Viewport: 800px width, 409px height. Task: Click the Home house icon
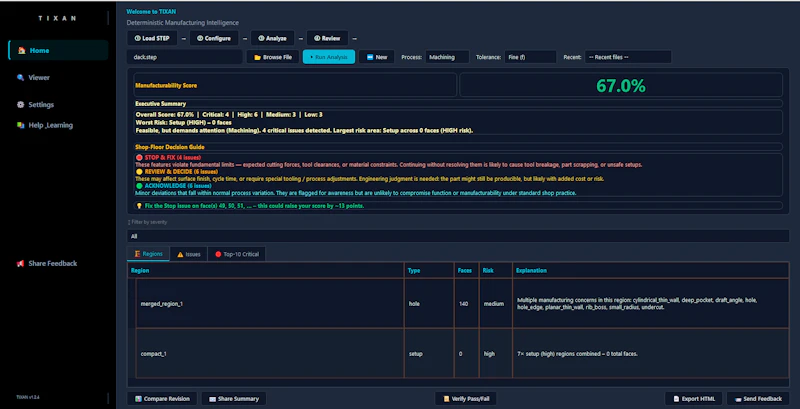tap(21, 50)
